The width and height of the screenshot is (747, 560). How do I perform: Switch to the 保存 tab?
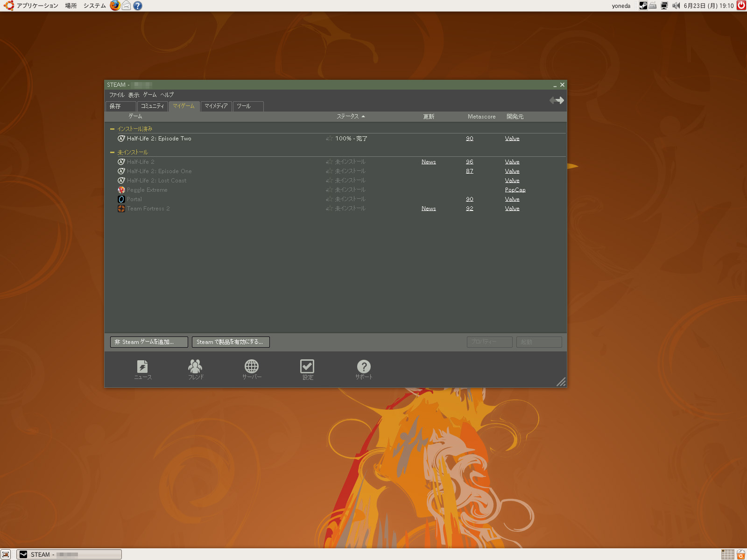(x=121, y=106)
